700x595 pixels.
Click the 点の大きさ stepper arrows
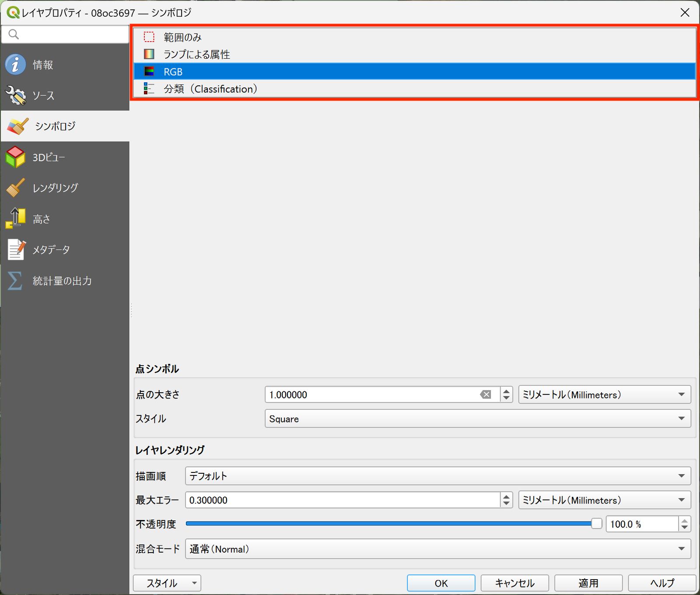click(x=506, y=394)
